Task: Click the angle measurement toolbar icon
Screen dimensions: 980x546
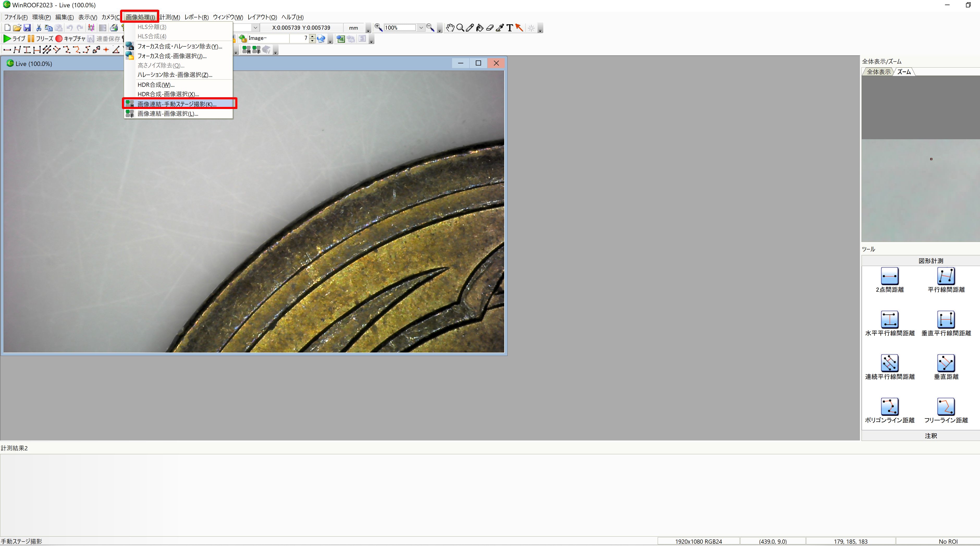Action: click(x=116, y=50)
